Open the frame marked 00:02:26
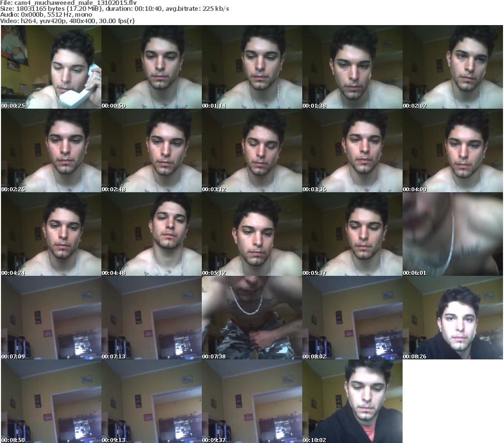 click(x=51, y=150)
